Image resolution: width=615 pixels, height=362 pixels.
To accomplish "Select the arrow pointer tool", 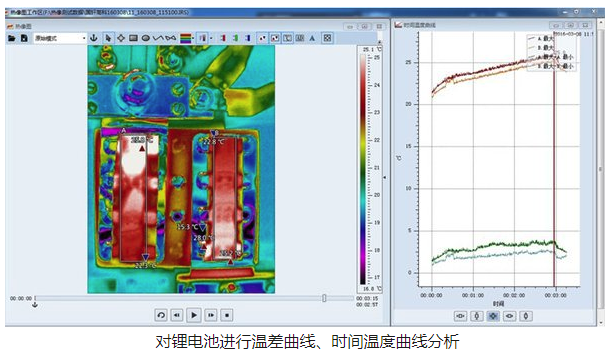I will [x=108, y=38].
